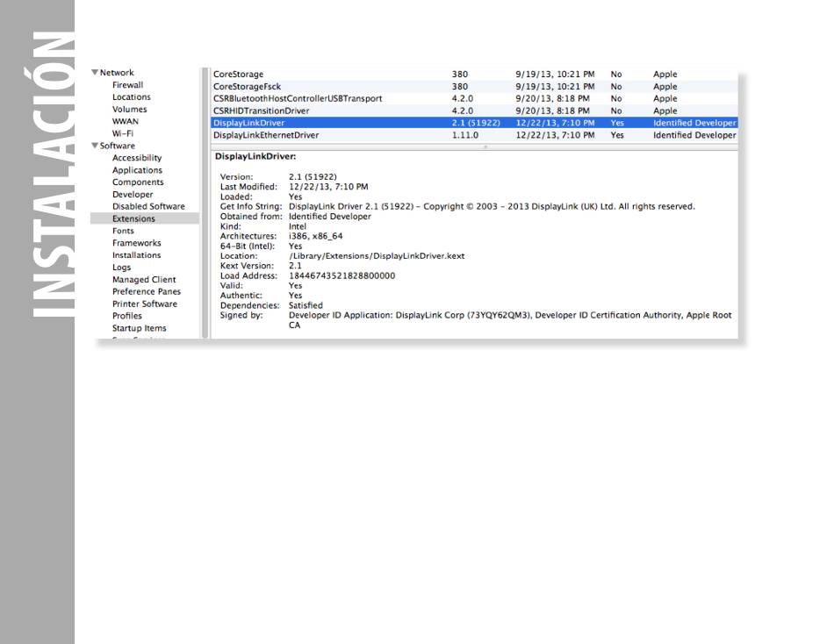Open Accessibility under Software
The width and height of the screenshot is (834, 644).
[137, 158]
